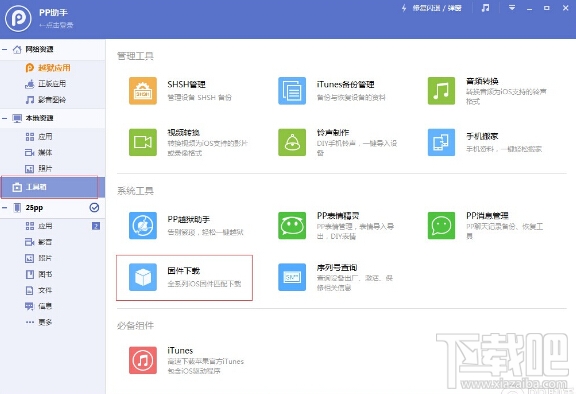576x394 pixels.
Task: Open the 固件下载 firmware download tool
Action: pos(184,278)
